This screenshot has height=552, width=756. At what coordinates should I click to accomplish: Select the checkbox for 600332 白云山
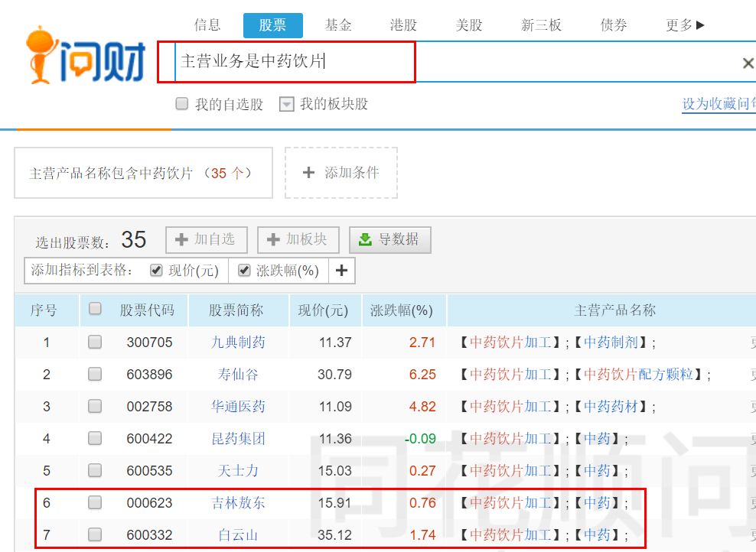pyautogui.click(x=95, y=534)
